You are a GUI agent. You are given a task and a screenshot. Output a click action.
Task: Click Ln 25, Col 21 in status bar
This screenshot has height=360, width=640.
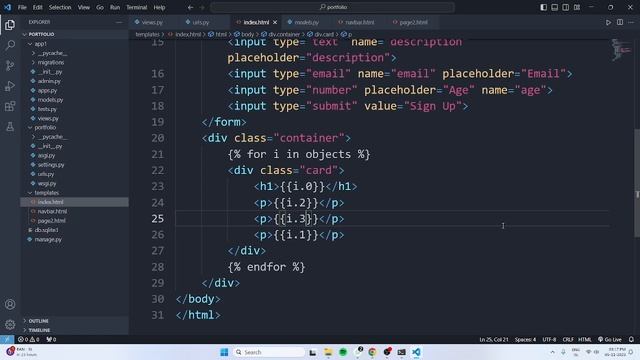coord(494,339)
